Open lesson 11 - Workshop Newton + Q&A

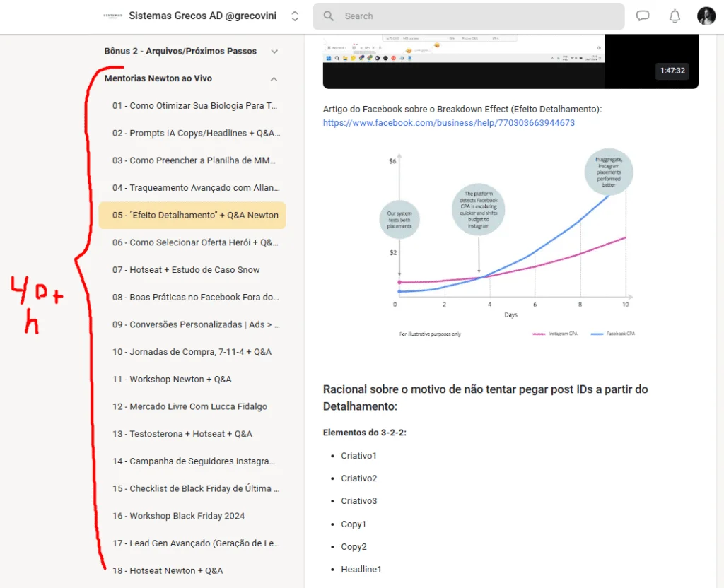point(192,379)
